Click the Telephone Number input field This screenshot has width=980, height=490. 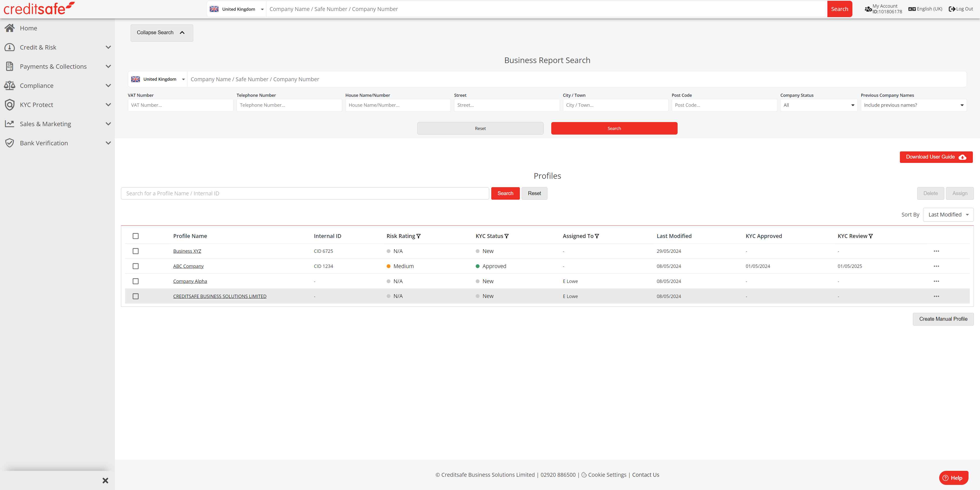pyautogui.click(x=289, y=105)
